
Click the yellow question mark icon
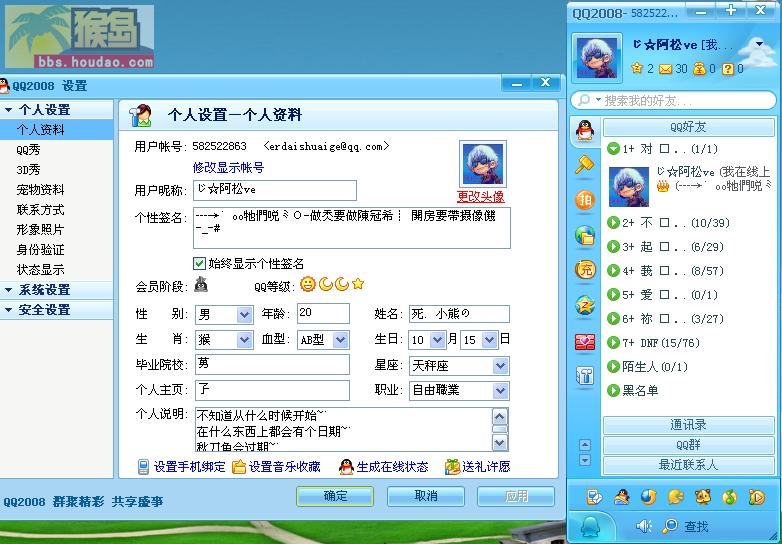point(728,69)
